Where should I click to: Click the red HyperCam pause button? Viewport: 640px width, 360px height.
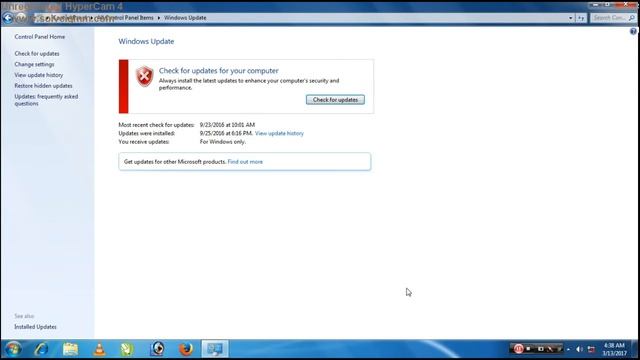pyautogui.click(x=518, y=349)
